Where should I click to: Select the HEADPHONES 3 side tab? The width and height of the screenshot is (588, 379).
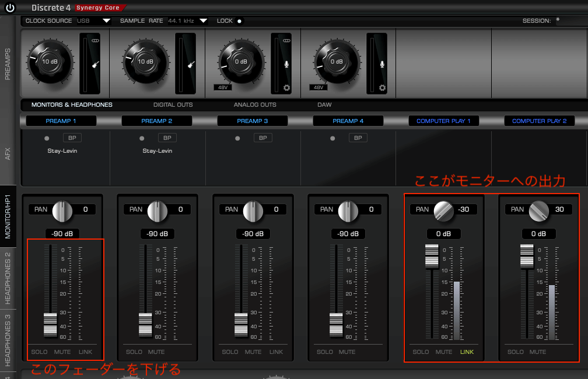point(8,340)
